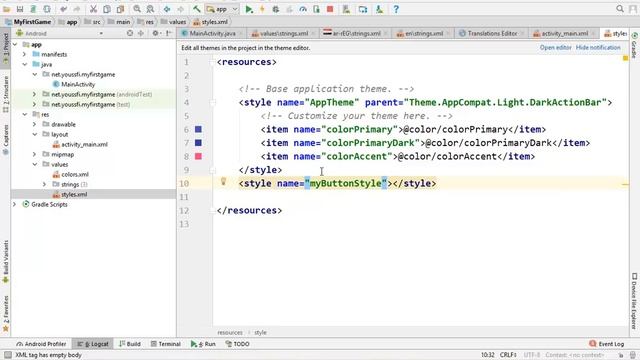
Task: Show intention actions light bulb on line 10
Action: pyautogui.click(x=223, y=181)
